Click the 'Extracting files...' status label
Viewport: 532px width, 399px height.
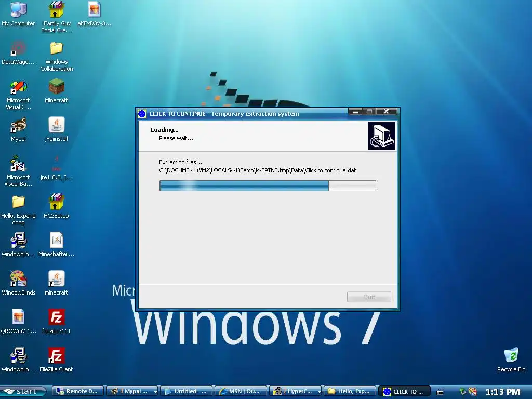click(x=180, y=162)
